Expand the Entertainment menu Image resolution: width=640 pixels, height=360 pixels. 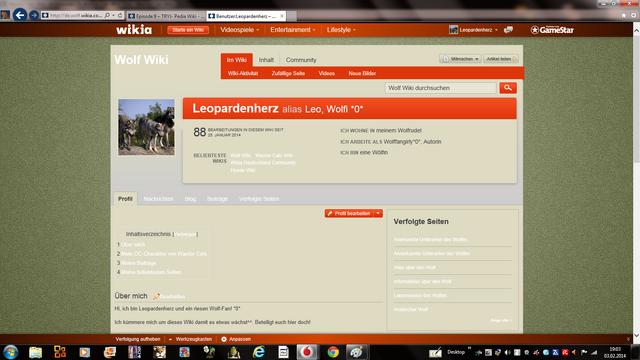tap(293, 30)
